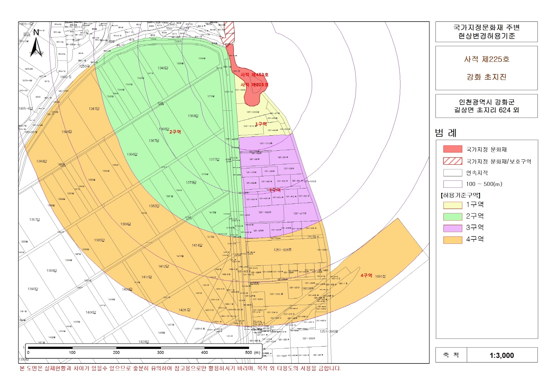Click parcel 1251-326유 on the map

point(282,250)
